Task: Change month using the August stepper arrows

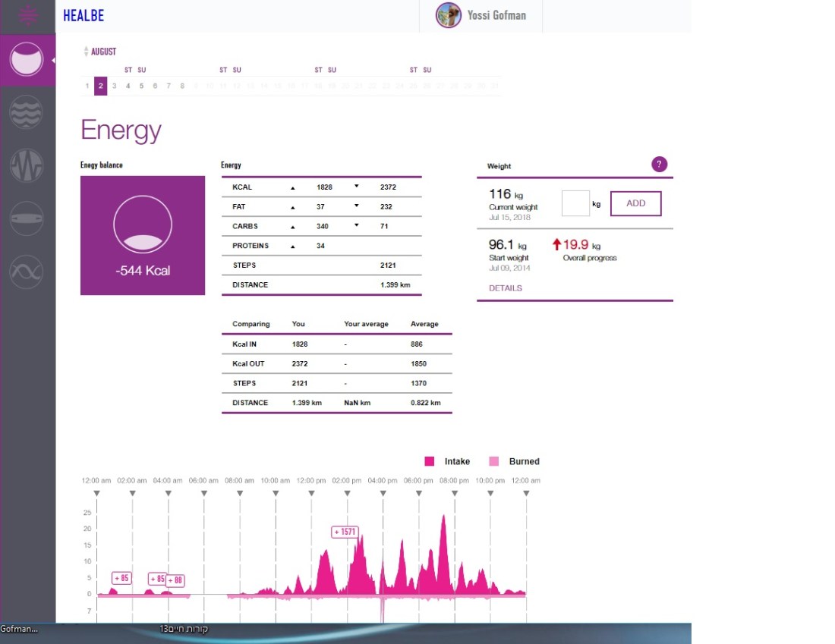Action: [x=86, y=52]
